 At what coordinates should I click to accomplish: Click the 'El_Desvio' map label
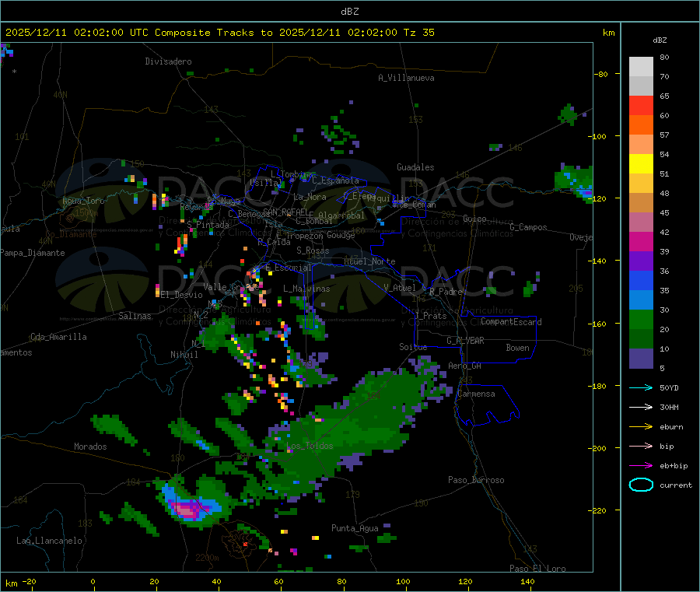point(181,295)
